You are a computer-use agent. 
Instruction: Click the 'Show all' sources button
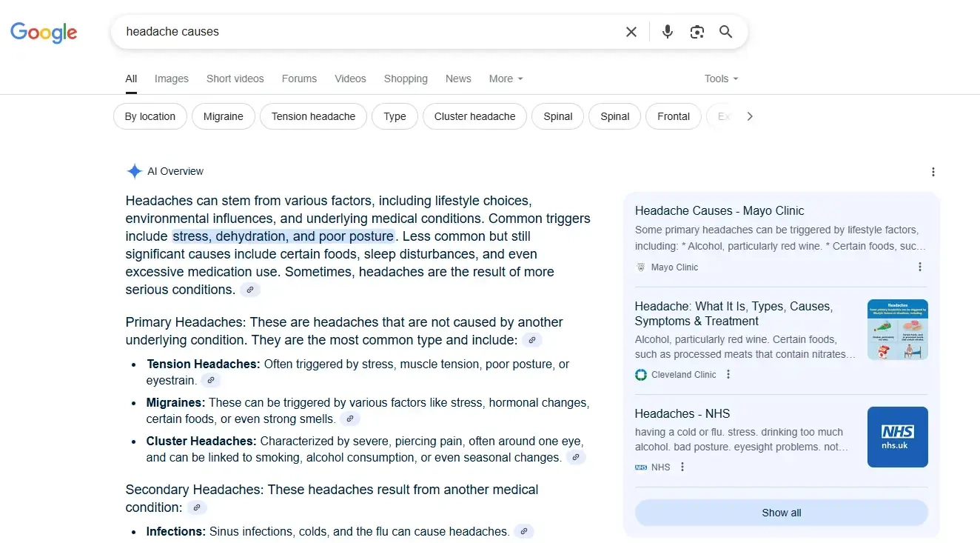(x=782, y=513)
